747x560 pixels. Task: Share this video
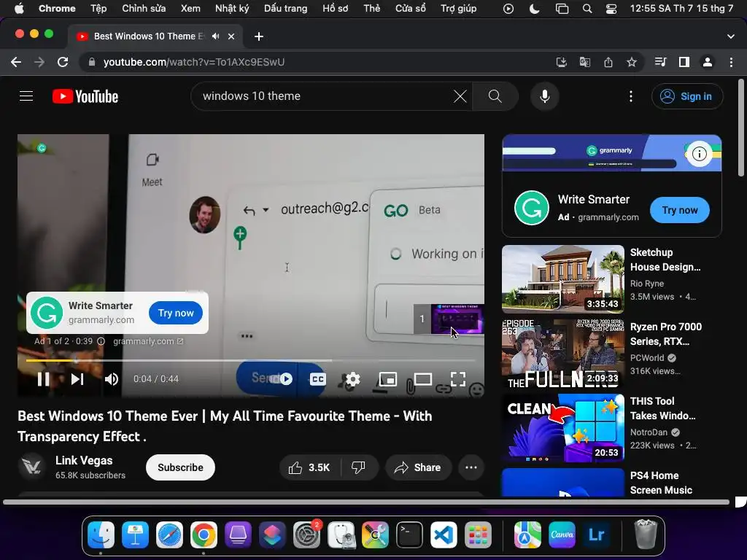coord(418,467)
